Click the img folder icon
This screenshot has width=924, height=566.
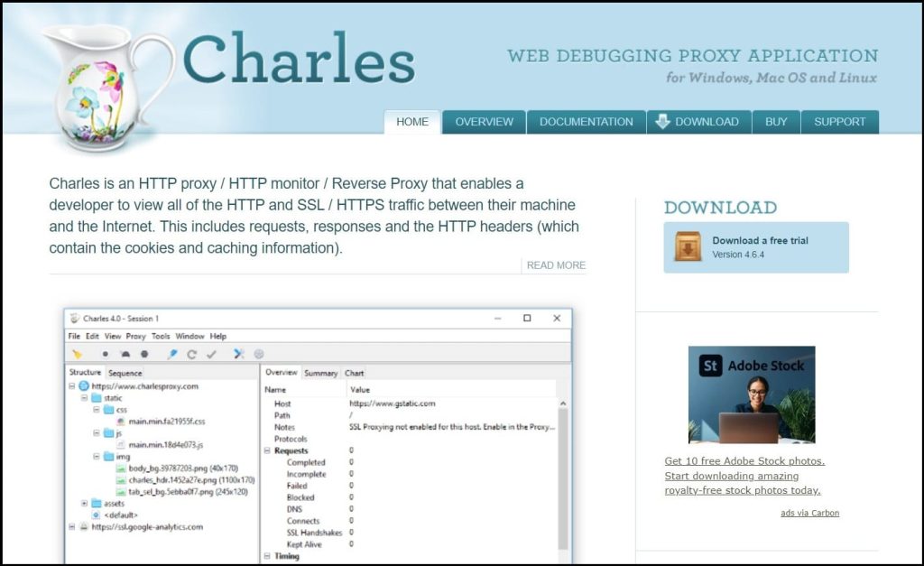click(x=108, y=457)
